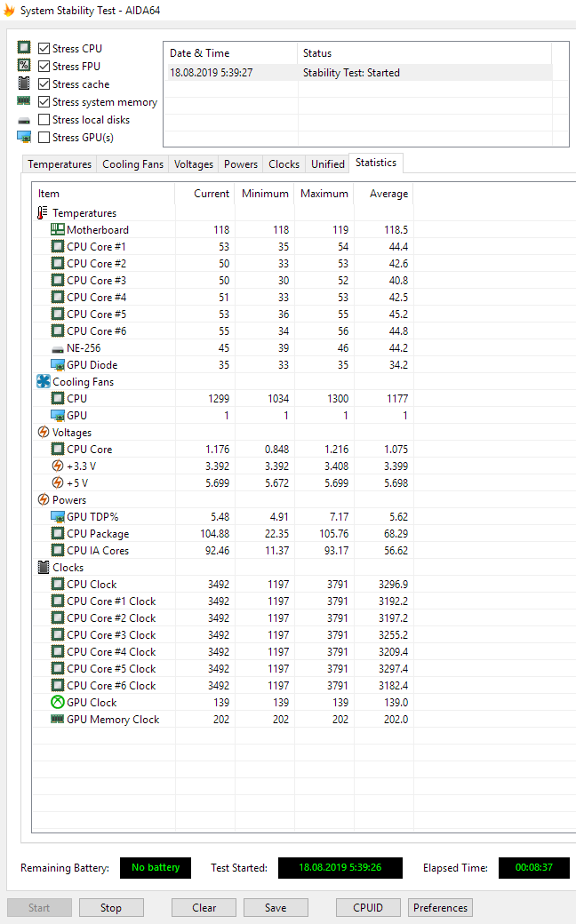This screenshot has height=924, width=576.
Task: Click the percent icon beside Stress FPU
Action: [x=24, y=65]
